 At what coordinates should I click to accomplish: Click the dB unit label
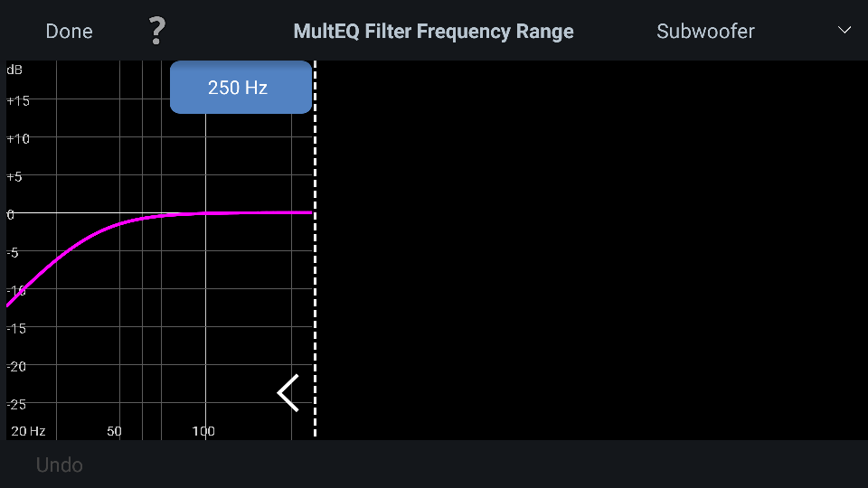[x=14, y=70]
